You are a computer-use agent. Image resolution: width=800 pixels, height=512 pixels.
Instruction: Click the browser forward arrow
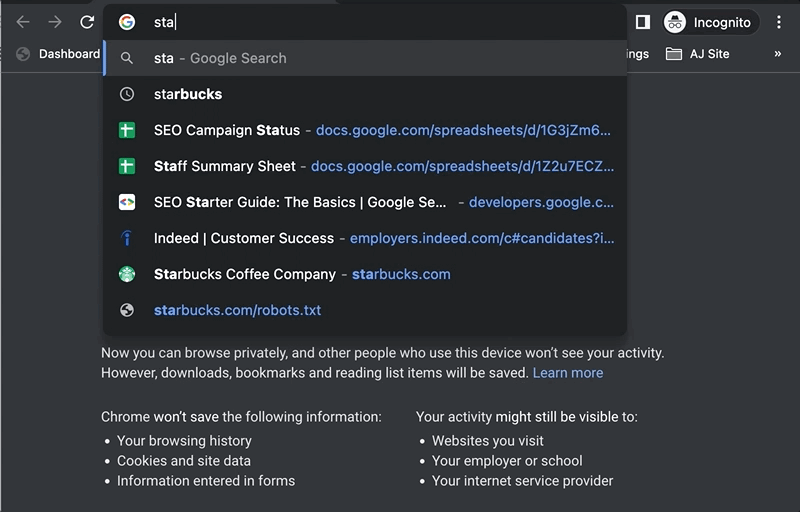coord(55,22)
